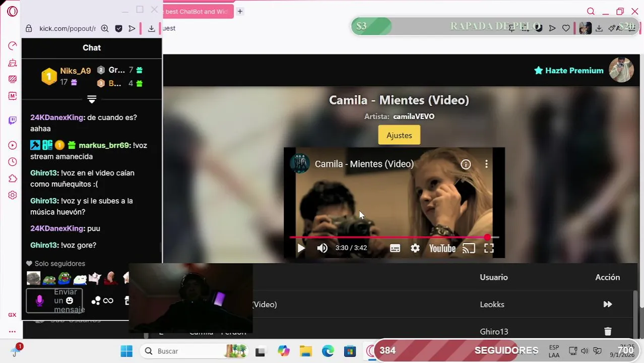Open Microsoft Store from taskbar

point(350,351)
